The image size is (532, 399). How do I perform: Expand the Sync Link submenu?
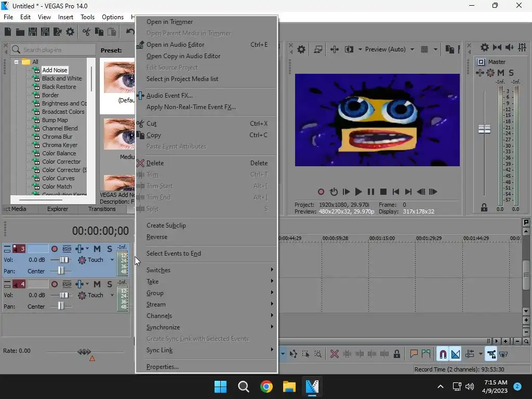(206, 350)
